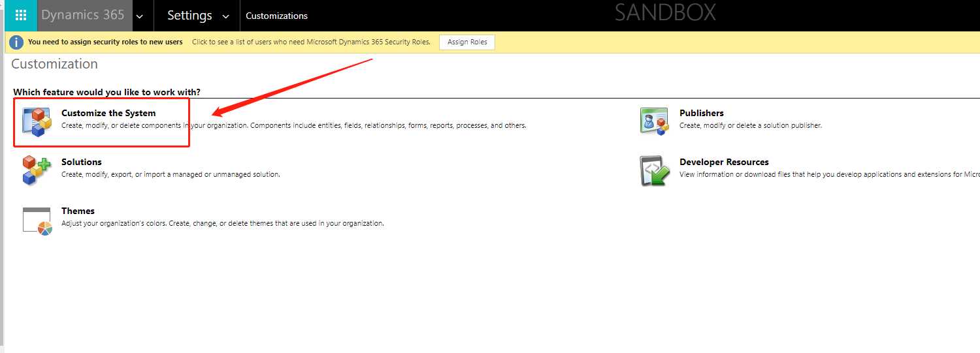Open the Solutions link
Screen dimensions: 980x353
(x=82, y=162)
